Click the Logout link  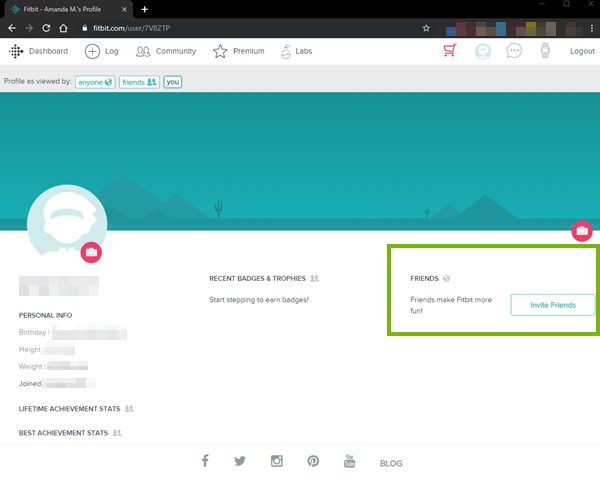(x=582, y=51)
